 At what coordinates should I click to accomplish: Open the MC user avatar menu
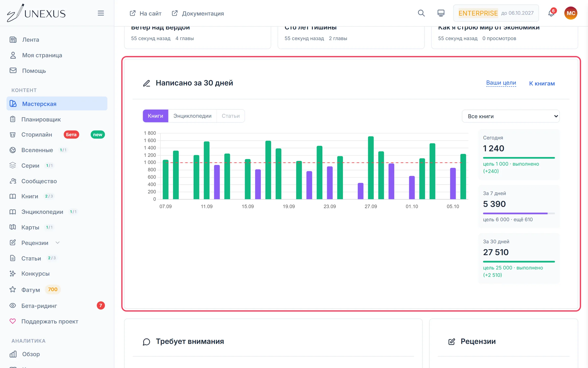click(571, 13)
